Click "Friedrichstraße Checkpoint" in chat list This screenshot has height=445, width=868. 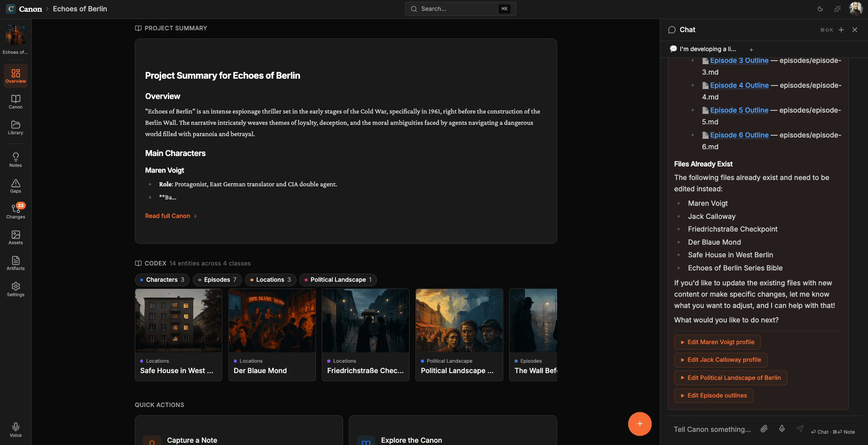733,229
